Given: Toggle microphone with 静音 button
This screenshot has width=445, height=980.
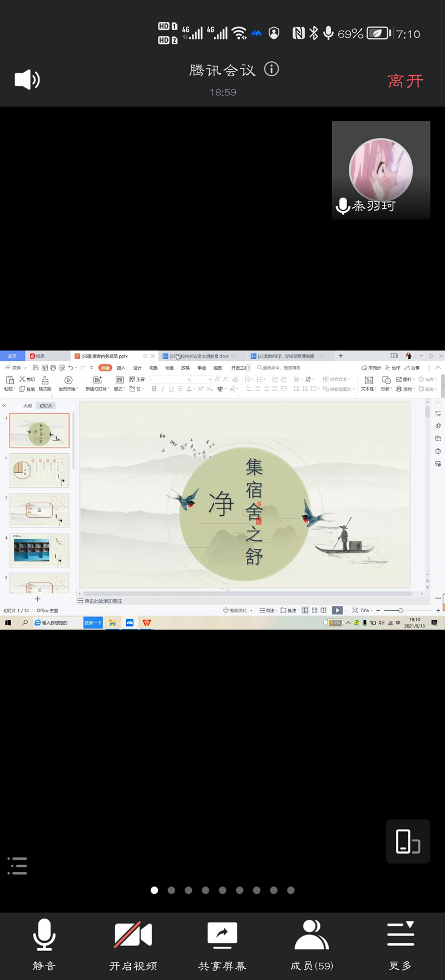Looking at the screenshot, I should [x=44, y=944].
